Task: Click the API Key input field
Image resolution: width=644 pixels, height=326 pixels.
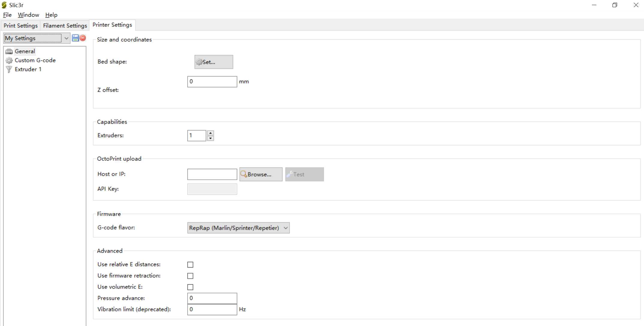Action: pyautogui.click(x=212, y=189)
